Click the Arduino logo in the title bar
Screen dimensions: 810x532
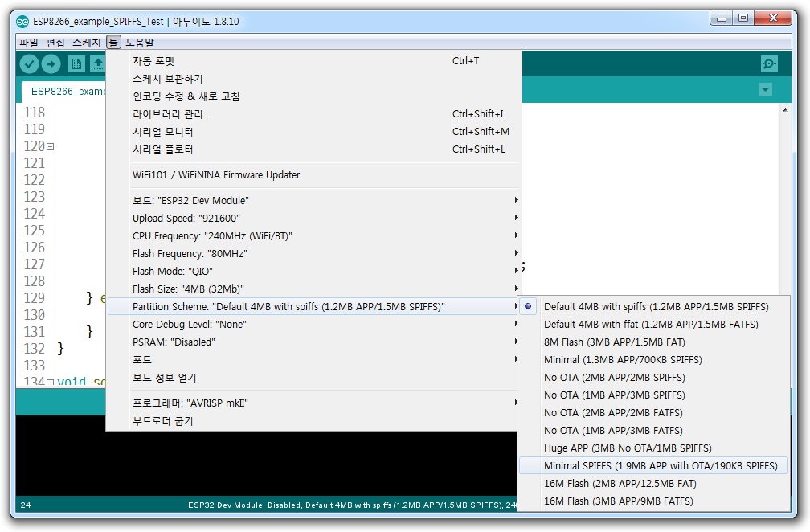(22, 22)
